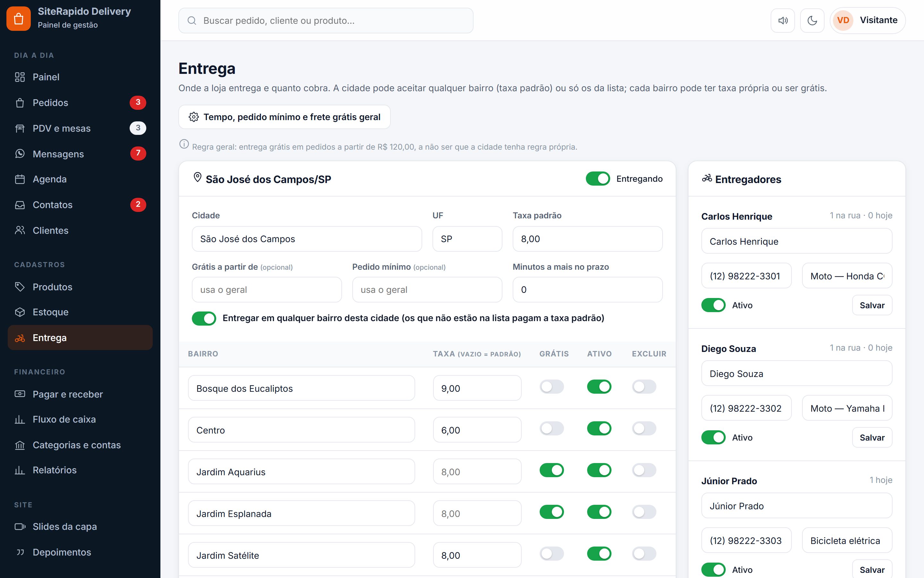Click the Agenda calendar icon
The height and width of the screenshot is (578, 924).
point(20,179)
